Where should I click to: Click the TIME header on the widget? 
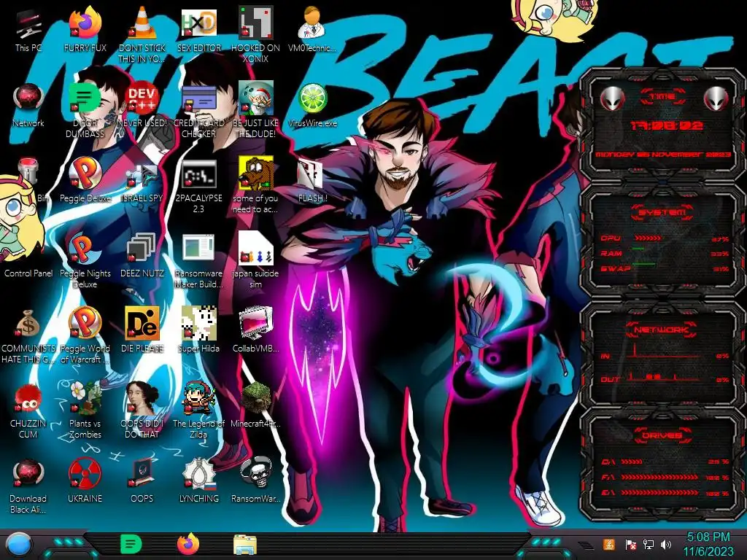click(x=662, y=97)
